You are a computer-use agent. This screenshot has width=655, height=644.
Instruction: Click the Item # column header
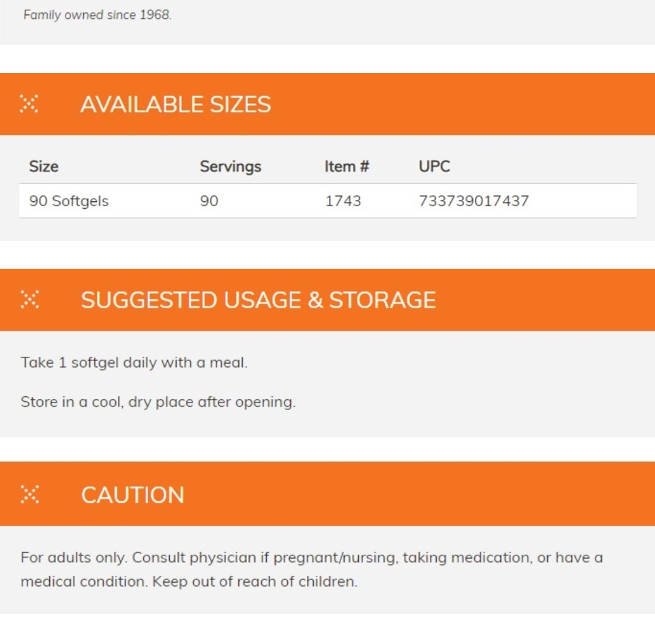coord(347,166)
